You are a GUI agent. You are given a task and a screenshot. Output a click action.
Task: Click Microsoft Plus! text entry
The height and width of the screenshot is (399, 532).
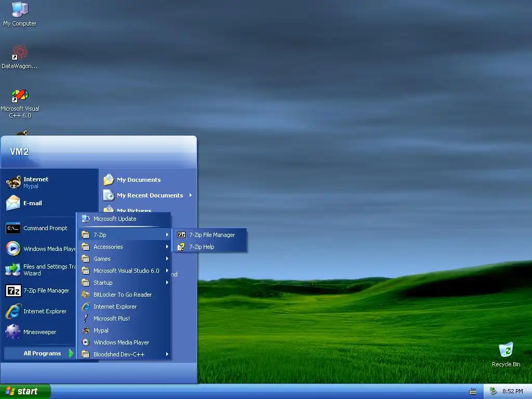112,318
